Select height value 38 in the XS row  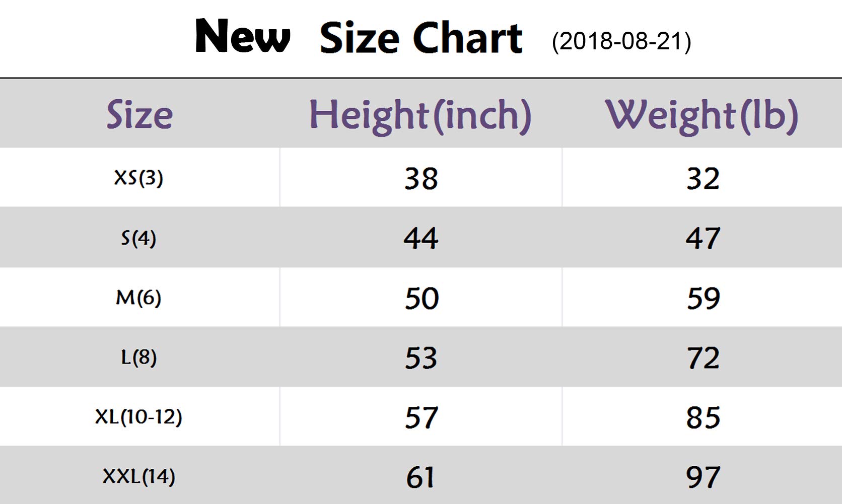(421, 179)
